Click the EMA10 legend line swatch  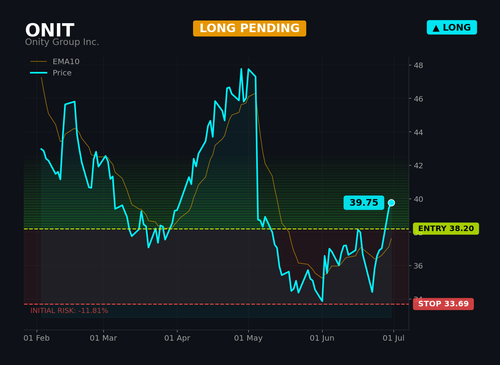tap(39, 62)
